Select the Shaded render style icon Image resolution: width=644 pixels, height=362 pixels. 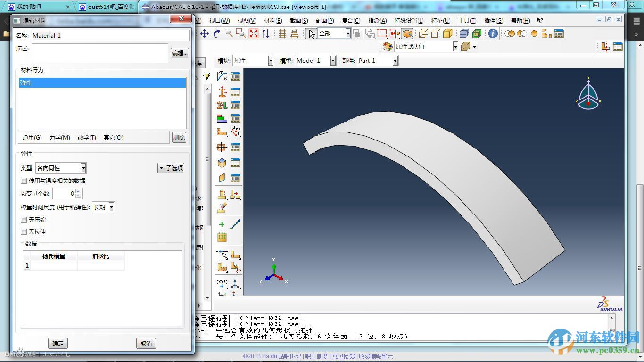tap(447, 33)
